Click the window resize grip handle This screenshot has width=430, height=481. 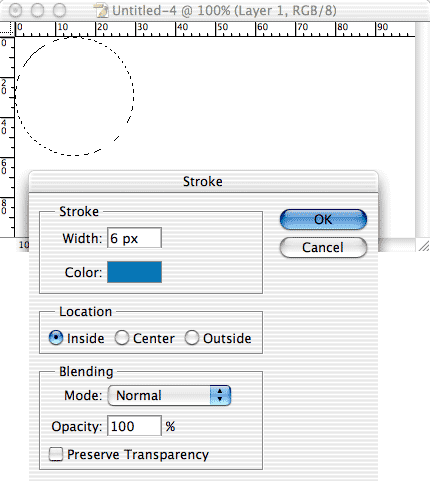[424, 246]
